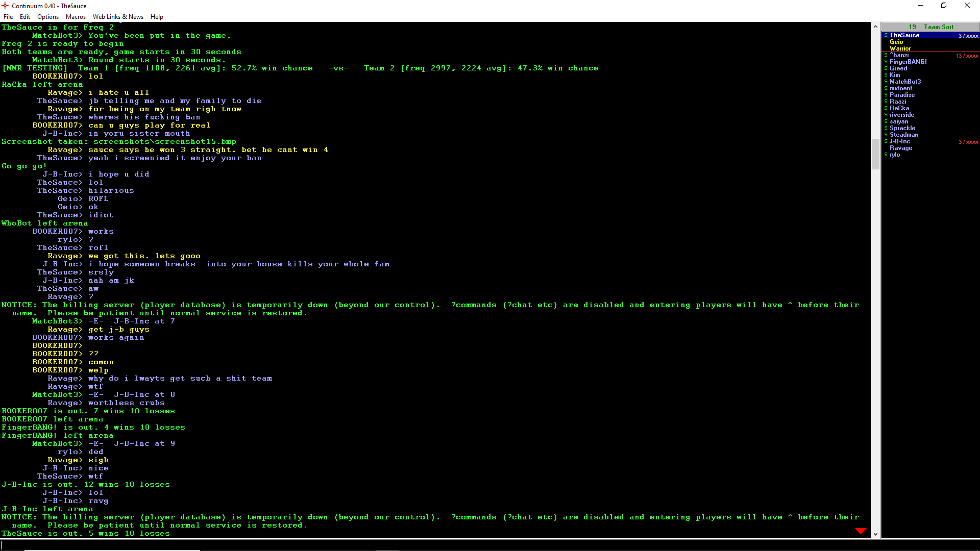The width and height of the screenshot is (980, 551).
Task: Select player Geio in the team list
Action: coord(896,42)
